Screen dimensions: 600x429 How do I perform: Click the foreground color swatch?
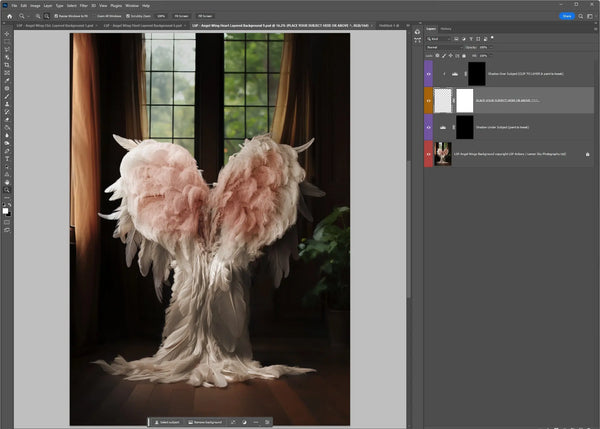[x=5, y=209]
